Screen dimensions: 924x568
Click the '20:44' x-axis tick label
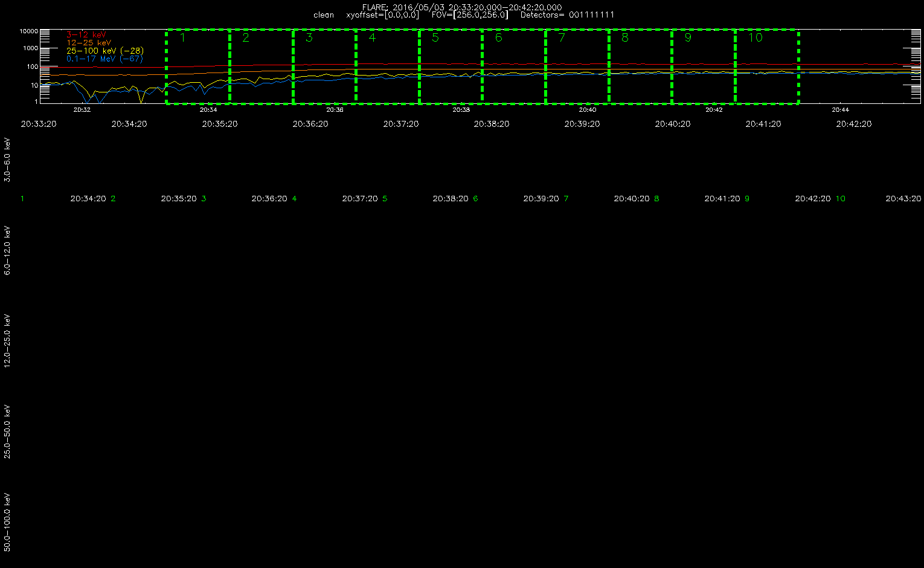point(841,110)
